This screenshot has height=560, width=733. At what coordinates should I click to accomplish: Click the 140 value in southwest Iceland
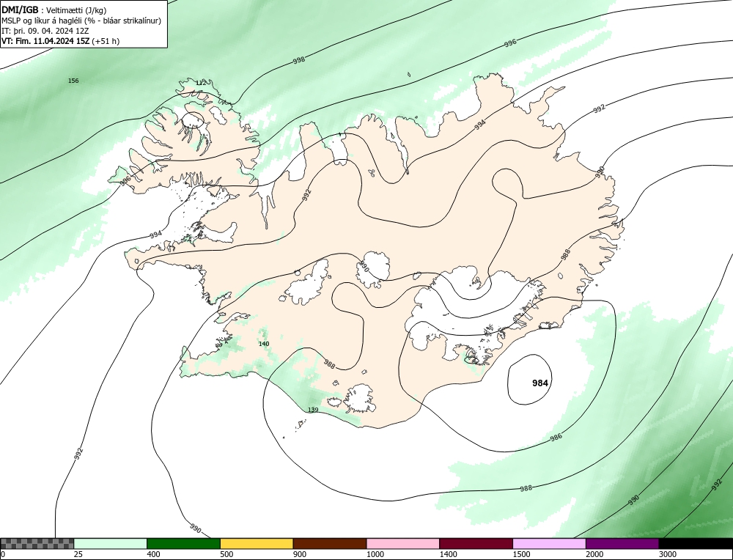click(264, 344)
